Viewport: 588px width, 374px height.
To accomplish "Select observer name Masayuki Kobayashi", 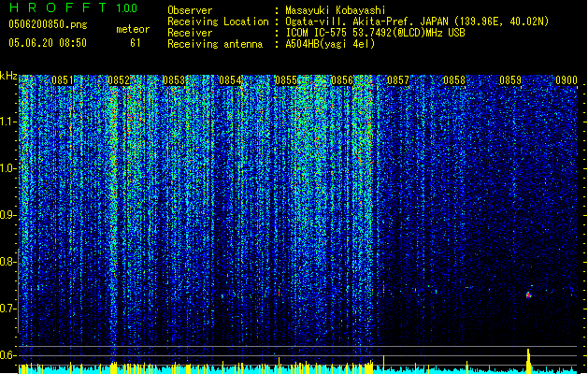I will [x=336, y=10].
